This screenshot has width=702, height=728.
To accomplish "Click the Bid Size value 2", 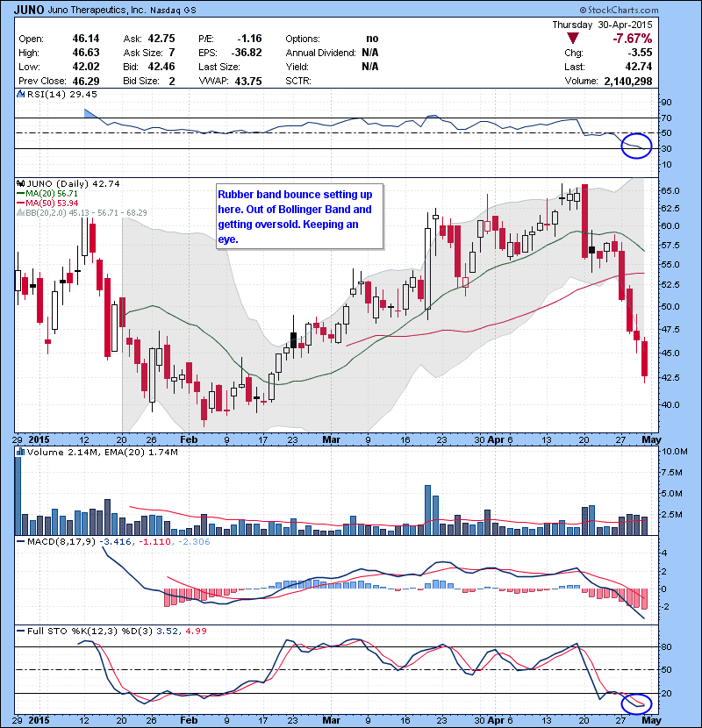I will click(x=172, y=82).
